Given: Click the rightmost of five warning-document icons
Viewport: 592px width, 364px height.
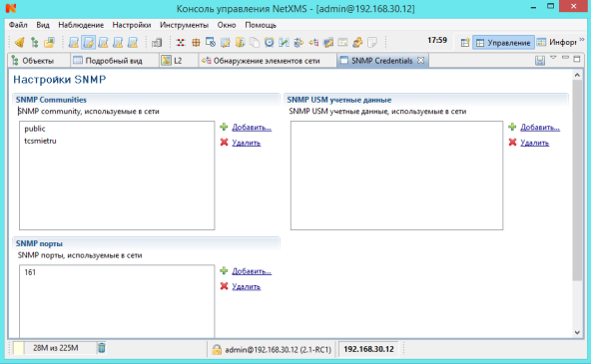Looking at the screenshot, I should point(133,42).
